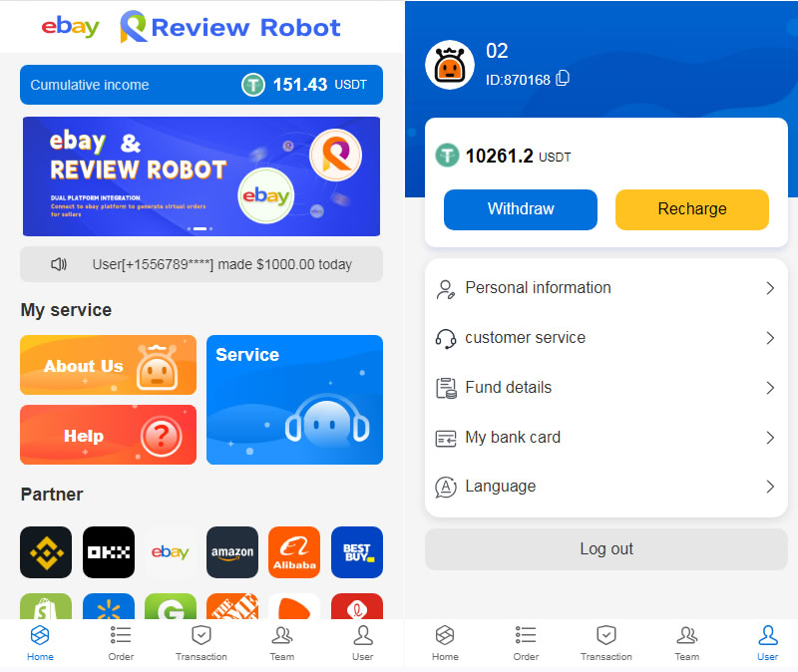Click Tether icon in Cumulative income bar
The image size is (798, 672).
[253, 85]
